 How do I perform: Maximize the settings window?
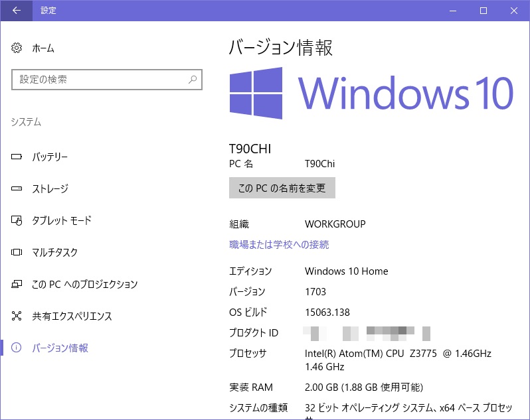[484, 11]
